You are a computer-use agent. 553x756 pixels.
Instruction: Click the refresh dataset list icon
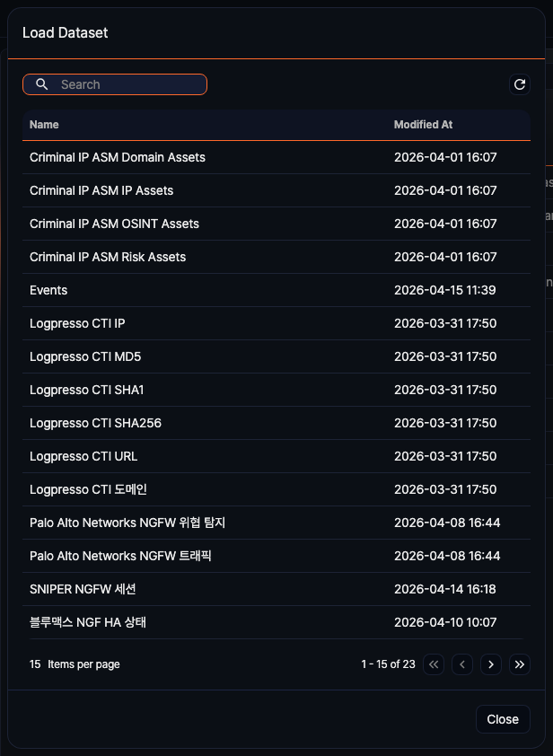pos(519,84)
